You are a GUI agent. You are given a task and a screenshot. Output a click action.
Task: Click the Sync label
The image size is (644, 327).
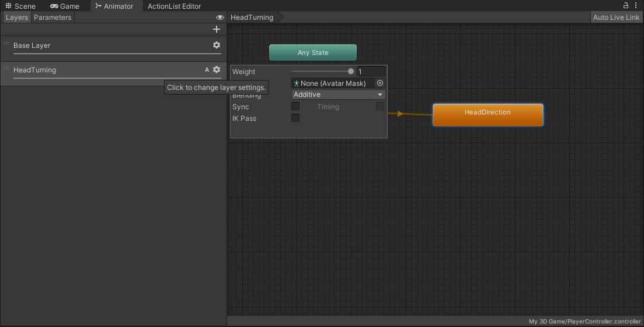click(241, 107)
